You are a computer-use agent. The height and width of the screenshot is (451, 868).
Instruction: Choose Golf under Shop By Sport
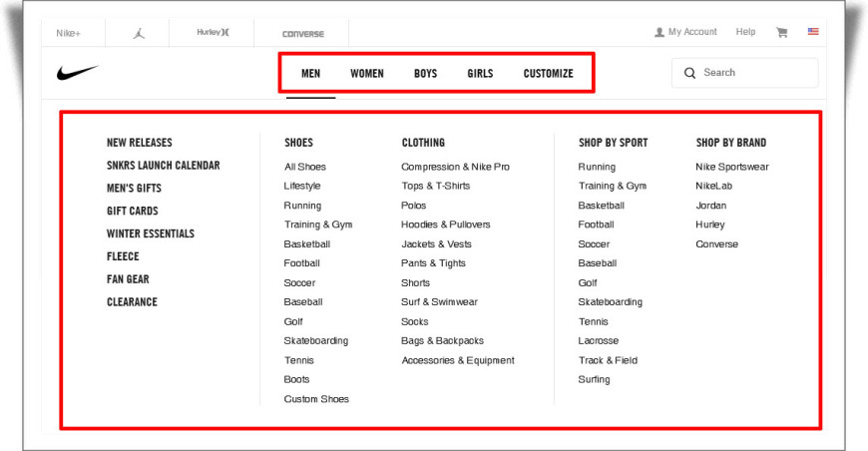[588, 282]
